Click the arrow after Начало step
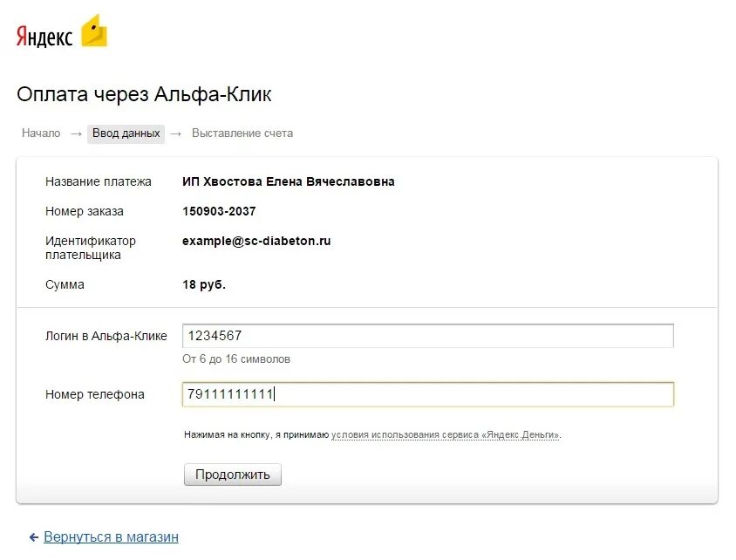 click(77, 133)
